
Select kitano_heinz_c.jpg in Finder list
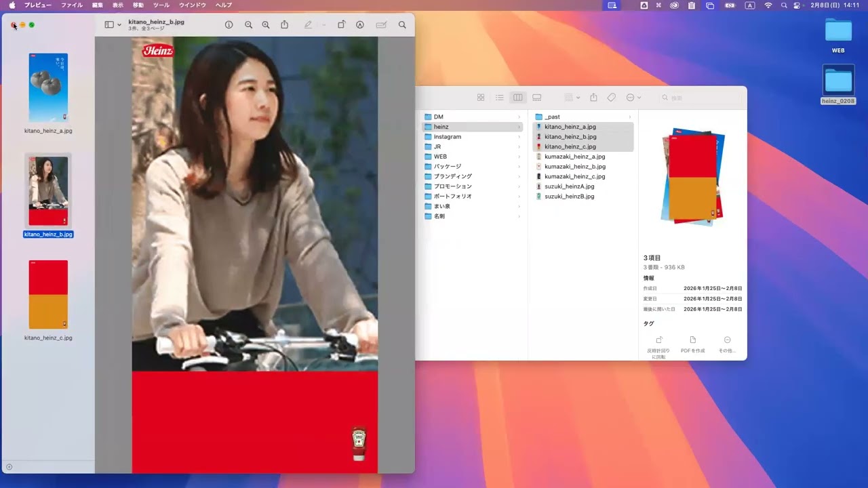point(583,146)
